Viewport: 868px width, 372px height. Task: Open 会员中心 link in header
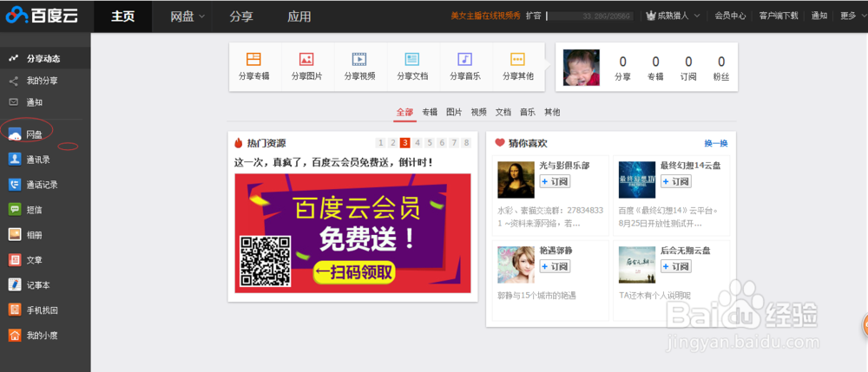[730, 16]
